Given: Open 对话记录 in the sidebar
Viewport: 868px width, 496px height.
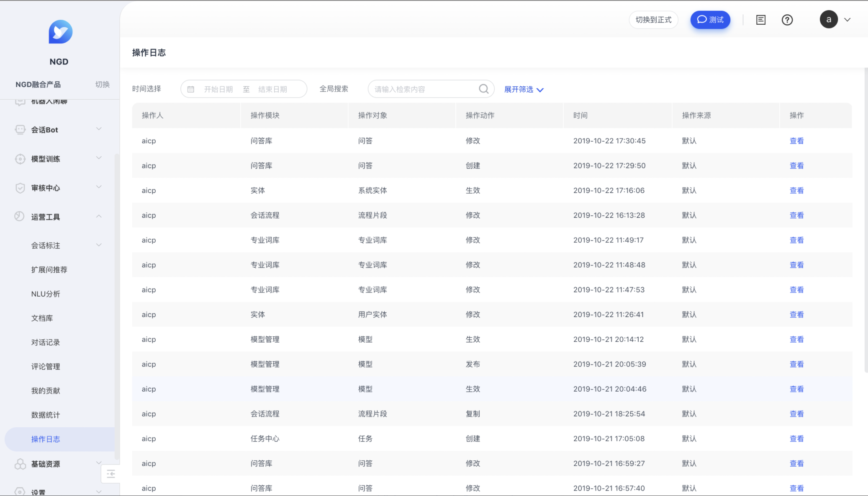Looking at the screenshot, I should [x=46, y=343].
